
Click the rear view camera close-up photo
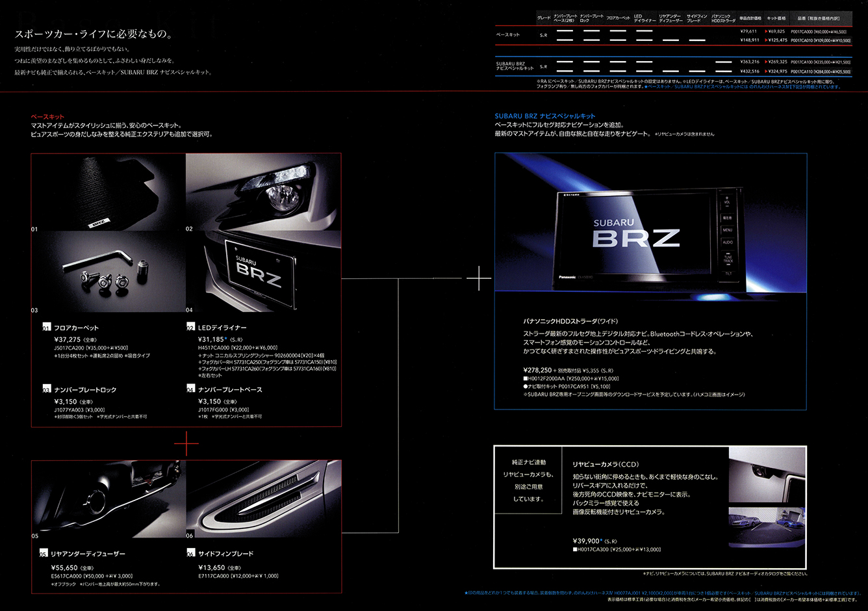click(767, 476)
